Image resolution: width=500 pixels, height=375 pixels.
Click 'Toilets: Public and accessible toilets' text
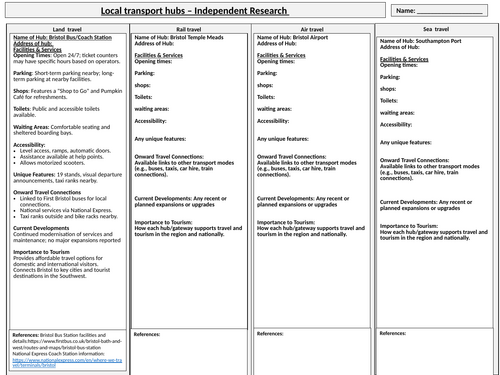point(56,112)
